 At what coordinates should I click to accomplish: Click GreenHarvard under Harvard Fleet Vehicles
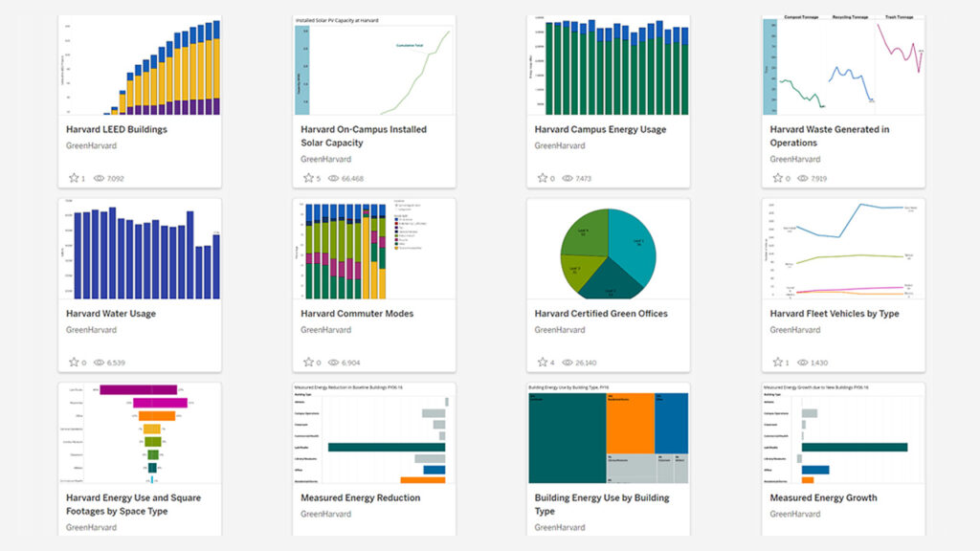pos(795,330)
